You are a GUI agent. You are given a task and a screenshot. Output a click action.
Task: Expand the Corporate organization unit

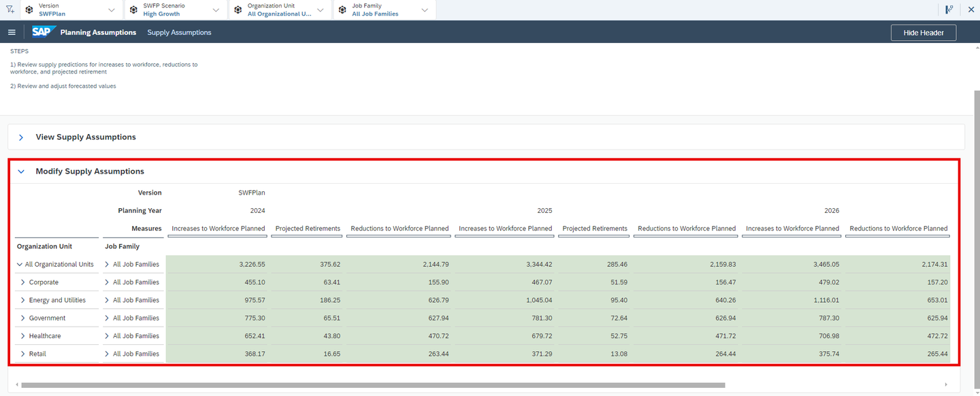pos(23,282)
